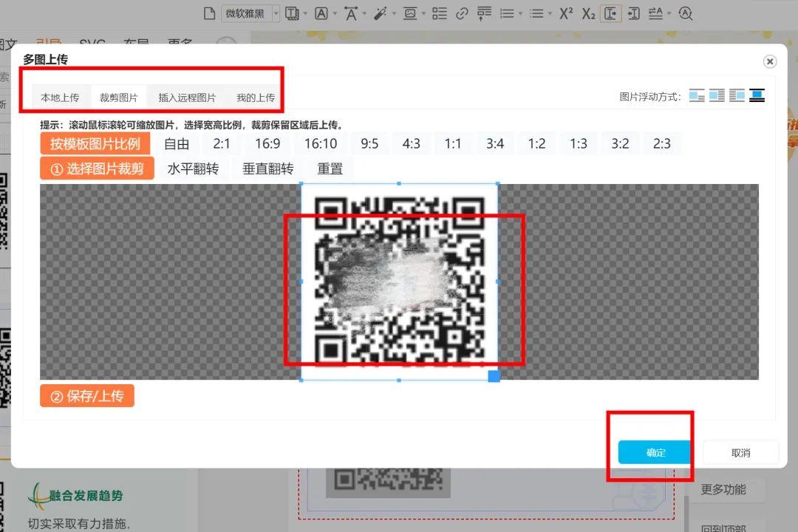This screenshot has width=798, height=532.
Task: Click 更多功能 in the editor behind dialog
Action: click(x=723, y=490)
